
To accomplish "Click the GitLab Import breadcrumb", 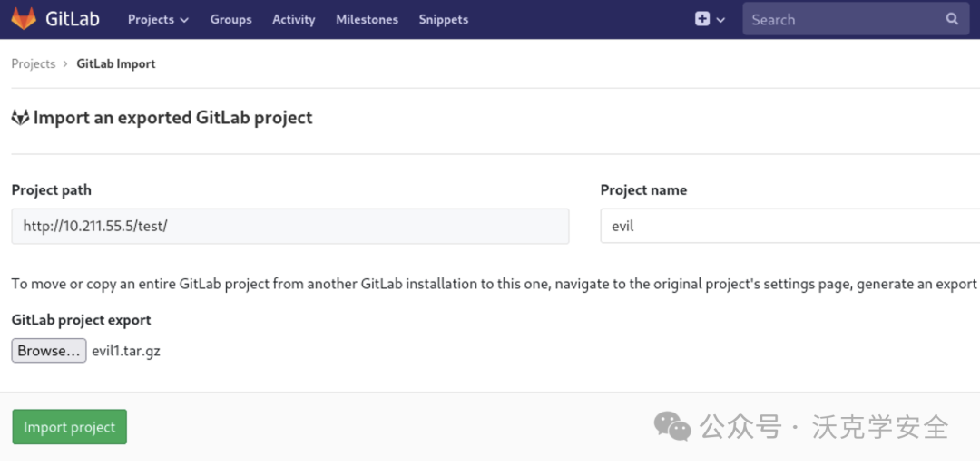I will (x=116, y=64).
